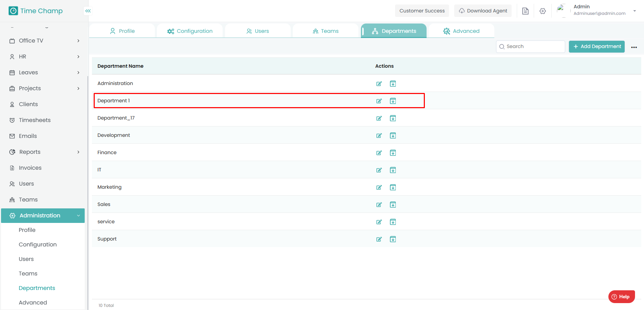
Task: Click the Department Name column header
Action: pos(120,66)
